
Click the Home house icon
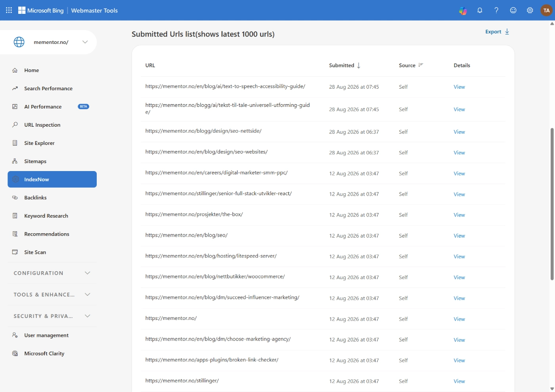(15, 70)
